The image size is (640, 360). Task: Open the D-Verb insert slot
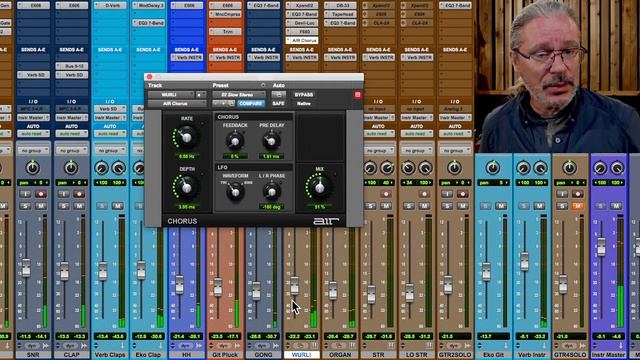pyautogui.click(x=110, y=6)
